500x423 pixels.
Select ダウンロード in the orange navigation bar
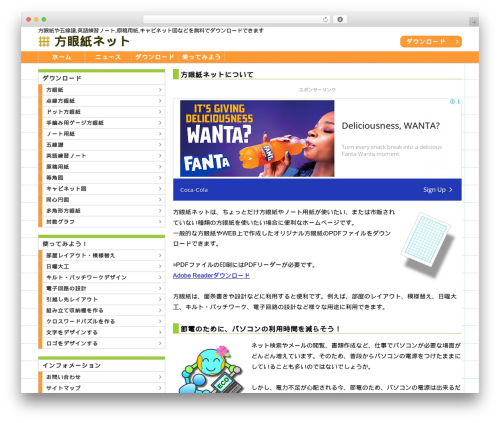(x=155, y=57)
